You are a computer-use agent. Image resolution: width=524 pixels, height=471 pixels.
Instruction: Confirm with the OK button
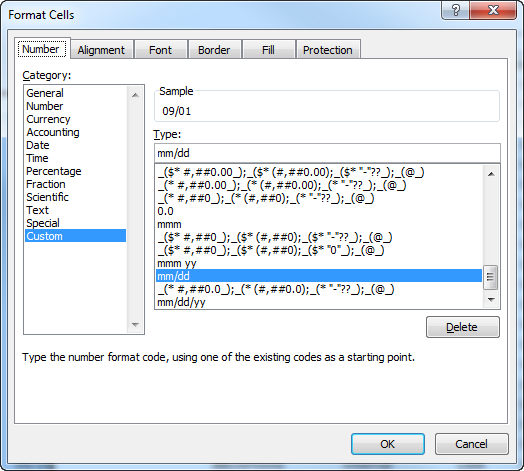pyautogui.click(x=388, y=444)
